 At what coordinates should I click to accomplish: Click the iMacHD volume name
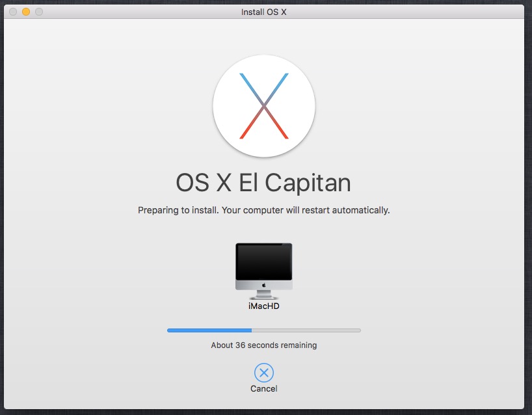pos(264,306)
